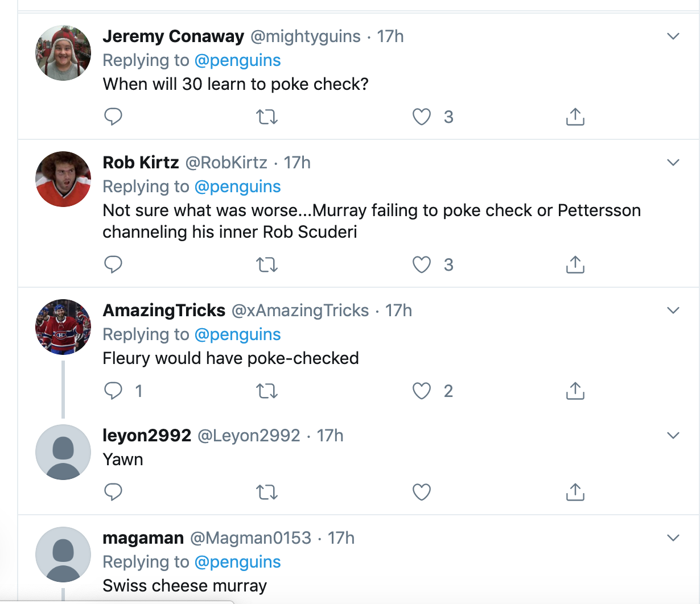Like Jeremy Conaway's tweet
Viewport: 700px width, 604px height.
click(x=422, y=117)
